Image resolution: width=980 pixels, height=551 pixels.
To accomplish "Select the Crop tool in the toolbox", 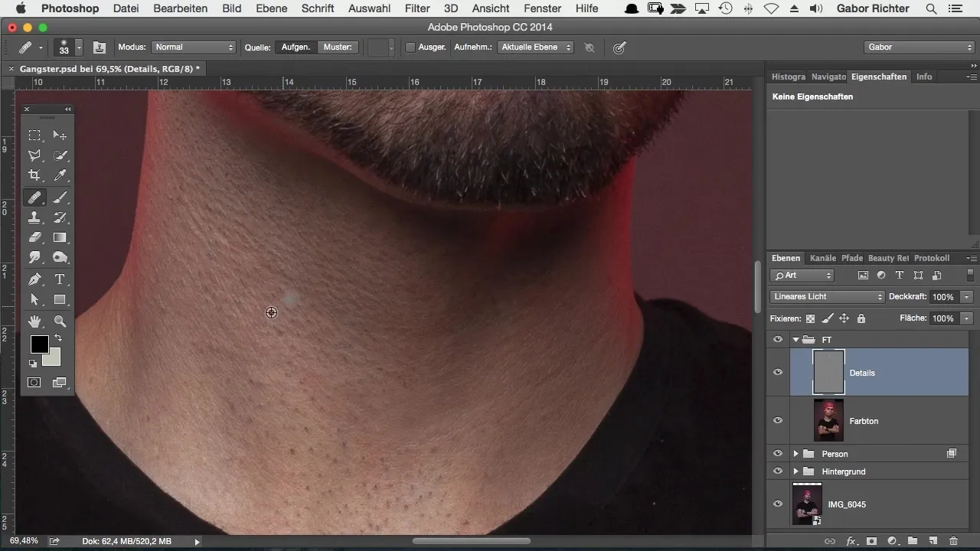I will (34, 176).
